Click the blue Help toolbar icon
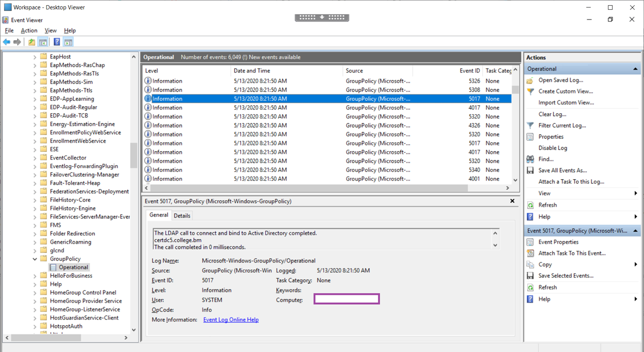Viewport: 644px width, 352px height. [x=57, y=42]
